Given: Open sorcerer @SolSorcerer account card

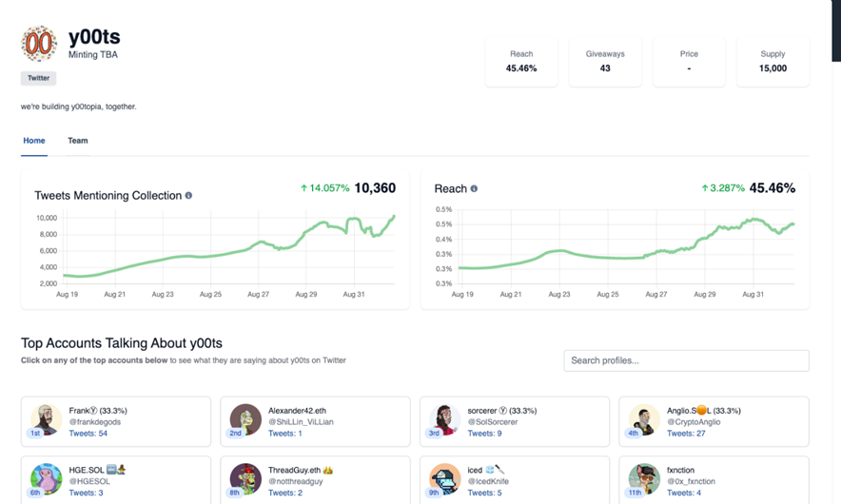Looking at the screenshot, I should (515, 421).
